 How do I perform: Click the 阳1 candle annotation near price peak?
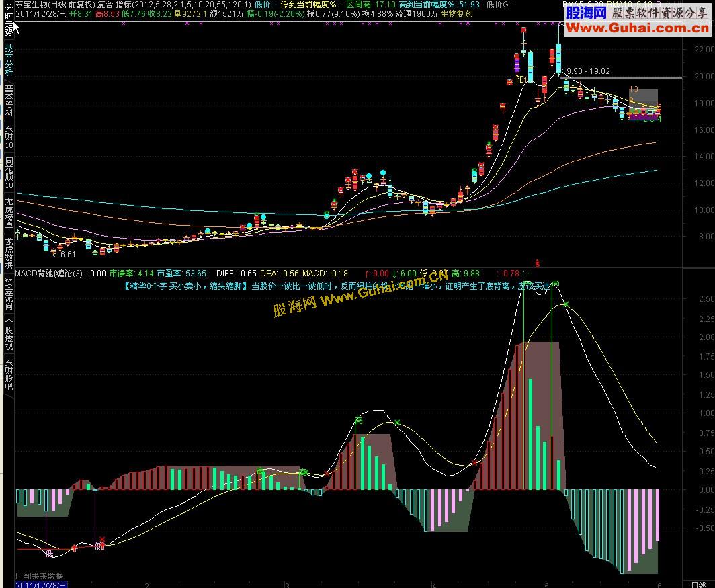pyautogui.click(x=521, y=80)
